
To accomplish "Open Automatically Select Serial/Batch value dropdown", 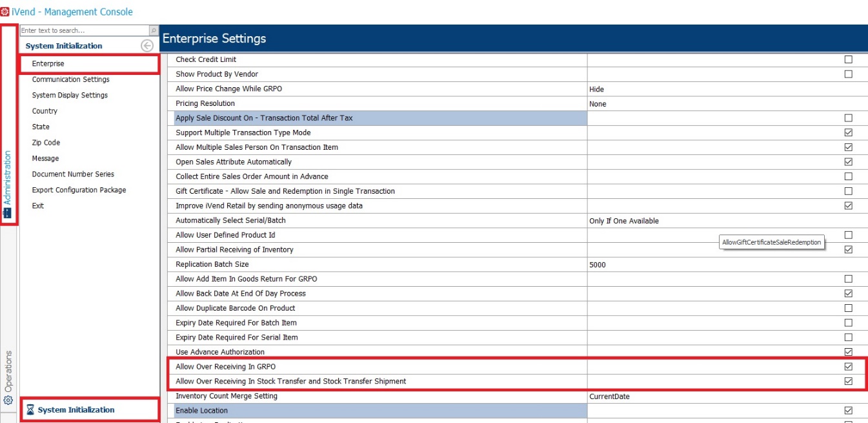I will (727, 221).
